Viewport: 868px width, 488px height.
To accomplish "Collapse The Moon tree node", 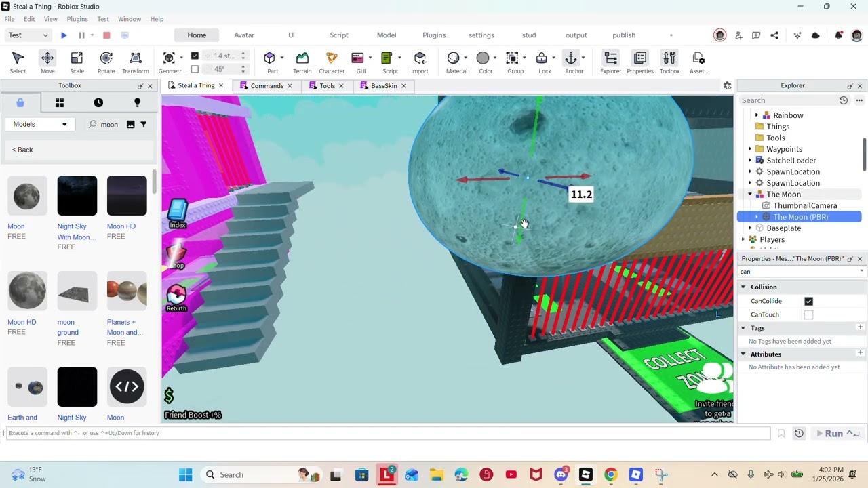I will tap(750, 195).
